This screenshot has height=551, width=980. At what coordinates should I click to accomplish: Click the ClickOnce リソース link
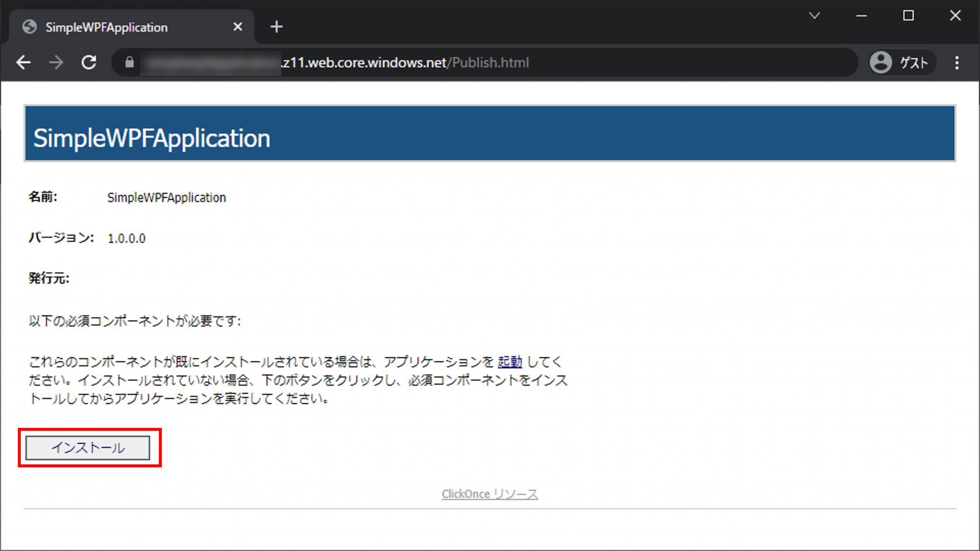pos(490,494)
